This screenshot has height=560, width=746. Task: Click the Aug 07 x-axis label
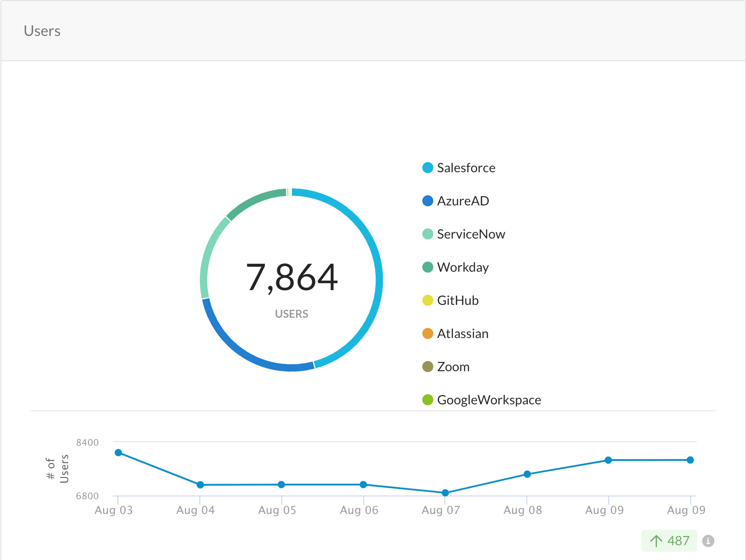point(441,510)
